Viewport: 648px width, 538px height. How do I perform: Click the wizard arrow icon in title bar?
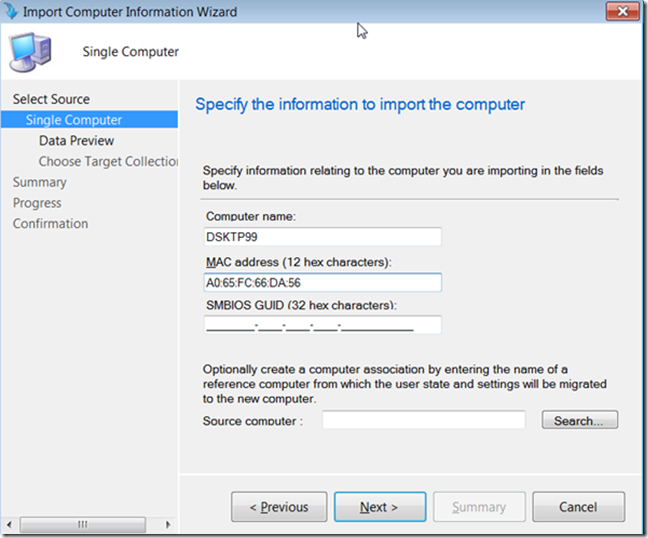click(10, 11)
